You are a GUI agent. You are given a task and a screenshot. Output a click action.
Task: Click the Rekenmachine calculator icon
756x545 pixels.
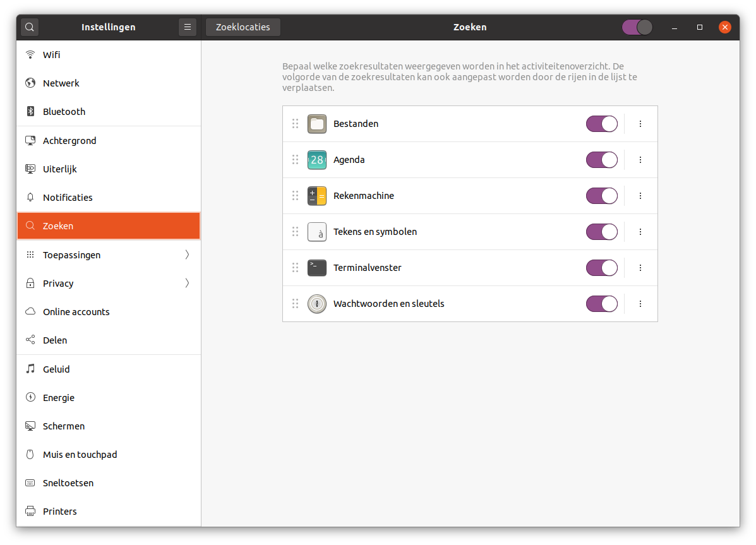[x=317, y=196]
